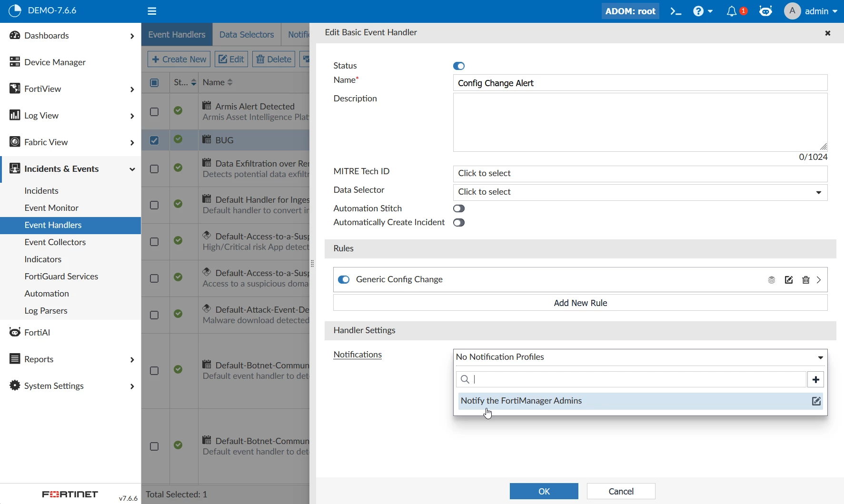Enable the Automation Stitch toggle

tap(459, 209)
